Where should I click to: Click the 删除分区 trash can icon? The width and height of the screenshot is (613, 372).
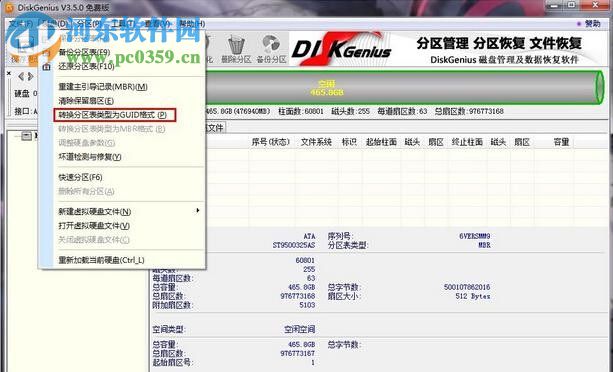click(x=236, y=45)
